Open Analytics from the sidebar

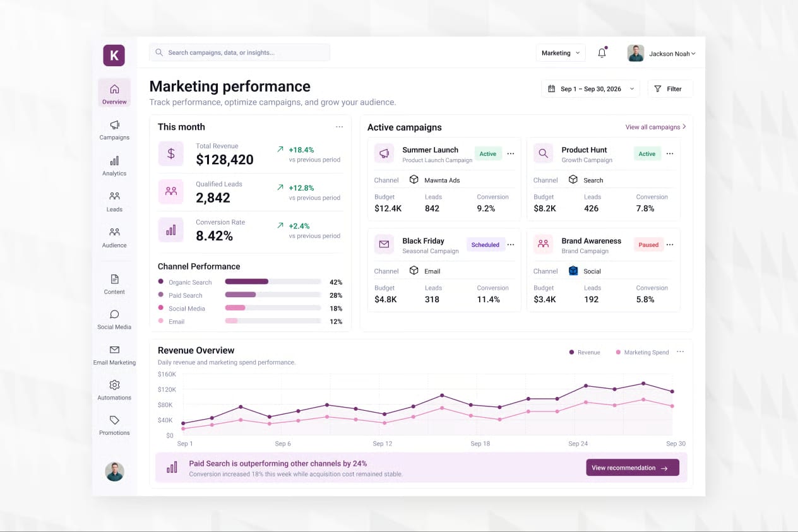coord(114,165)
